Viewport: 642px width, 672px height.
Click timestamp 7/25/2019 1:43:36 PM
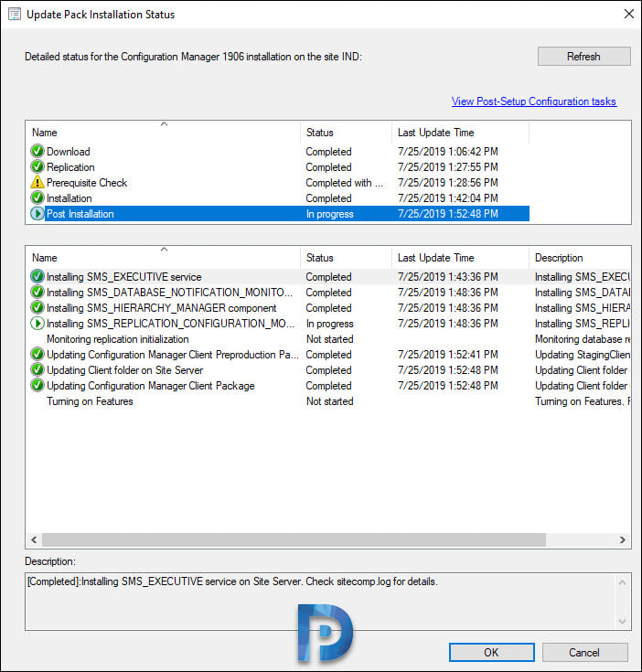pyautogui.click(x=448, y=276)
